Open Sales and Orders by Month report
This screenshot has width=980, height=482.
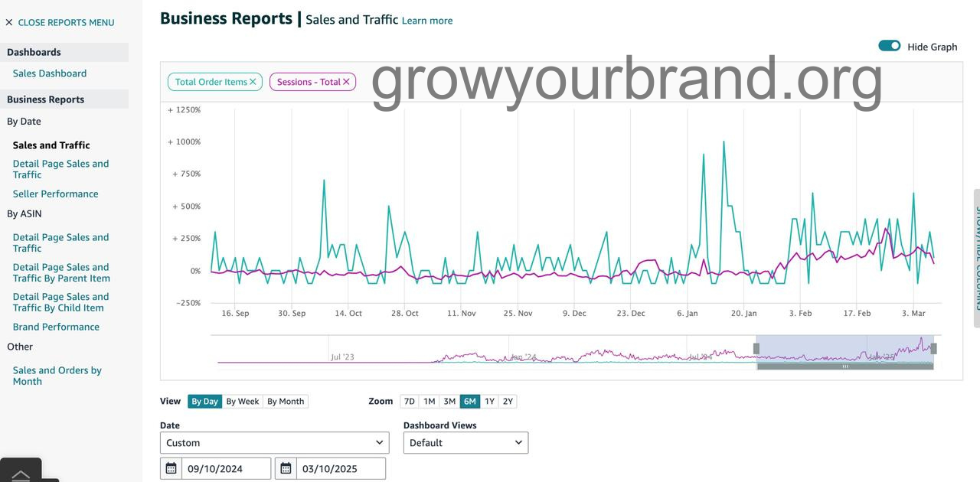click(x=57, y=376)
